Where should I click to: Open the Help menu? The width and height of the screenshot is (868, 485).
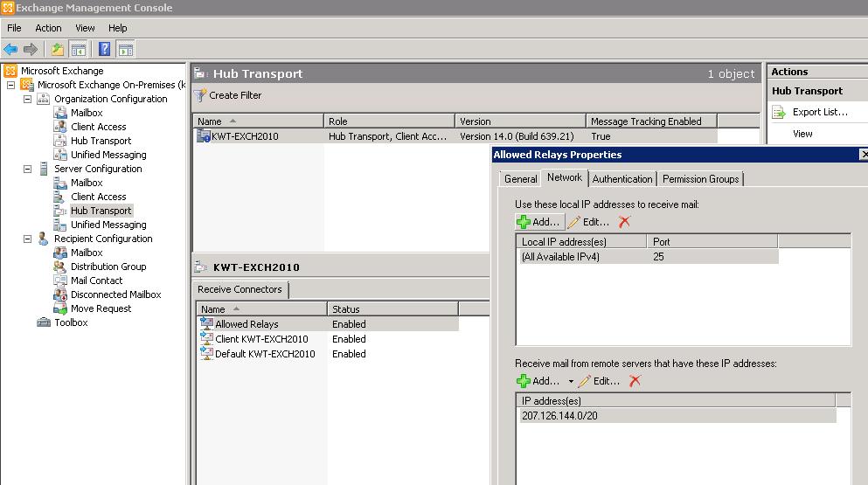117,28
